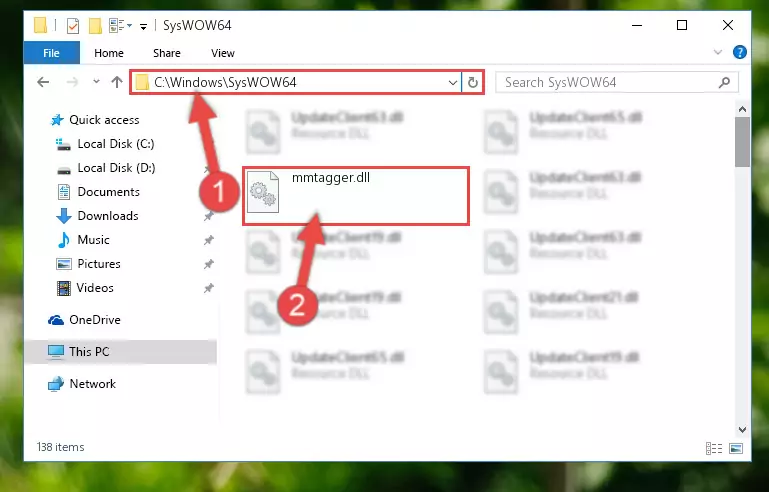Image resolution: width=769 pixels, height=492 pixels.
Task: Click Properties icon in quick access toolbar
Action: [73, 25]
